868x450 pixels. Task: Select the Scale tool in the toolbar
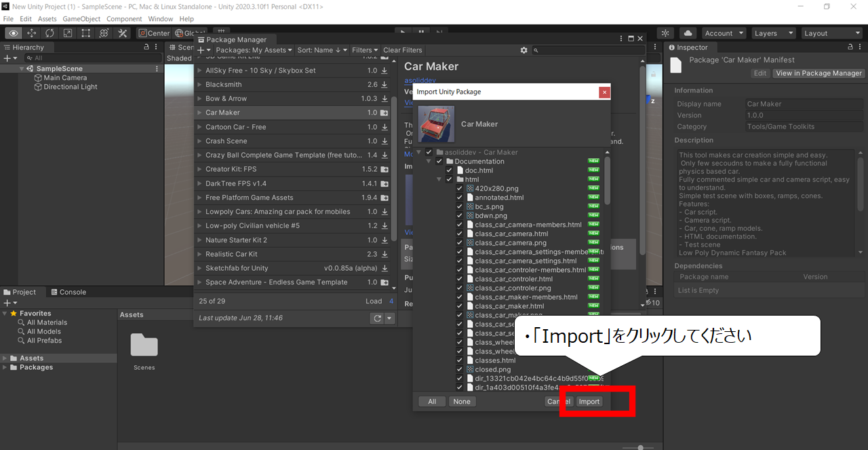click(68, 33)
